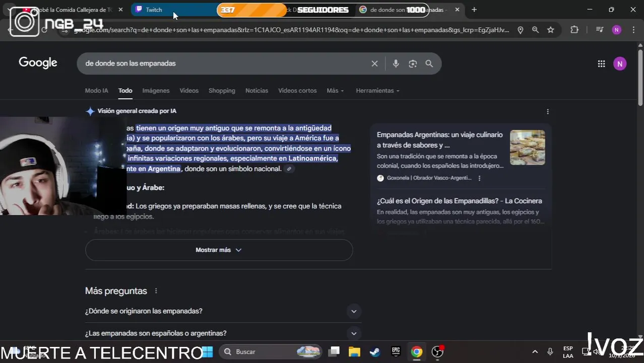Click the address bar URL

click(291, 30)
